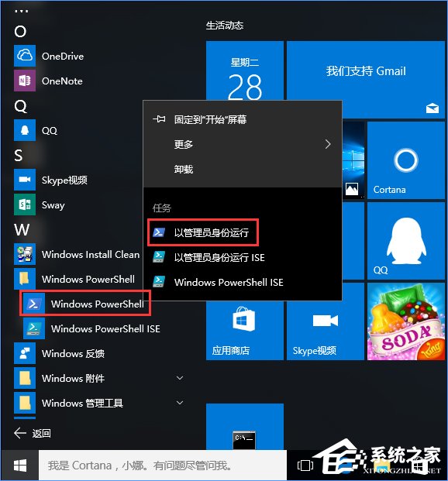Open the Skype视频 tile
This screenshot has width=448, height=481.
click(326, 331)
